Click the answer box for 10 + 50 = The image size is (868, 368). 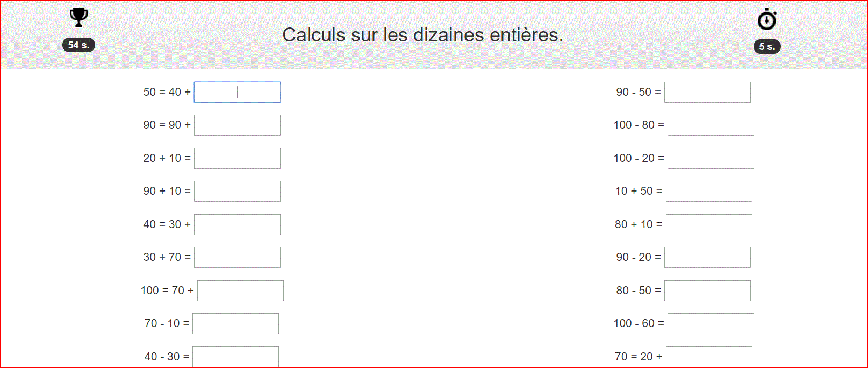(x=709, y=191)
